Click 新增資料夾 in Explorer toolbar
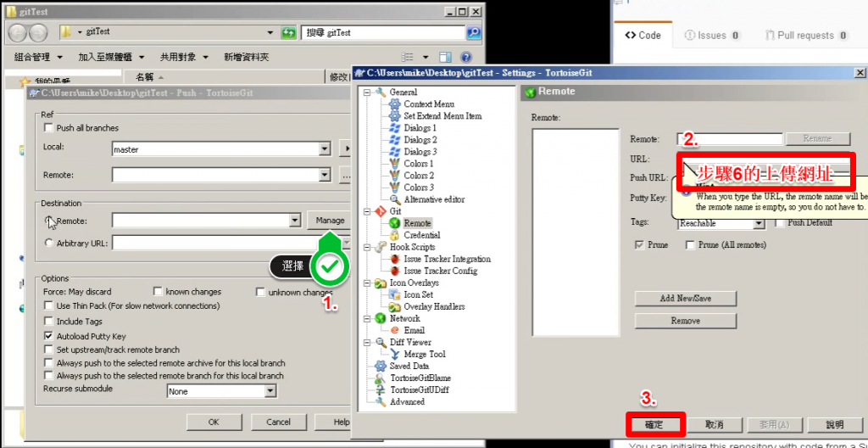 pos(247,57)
